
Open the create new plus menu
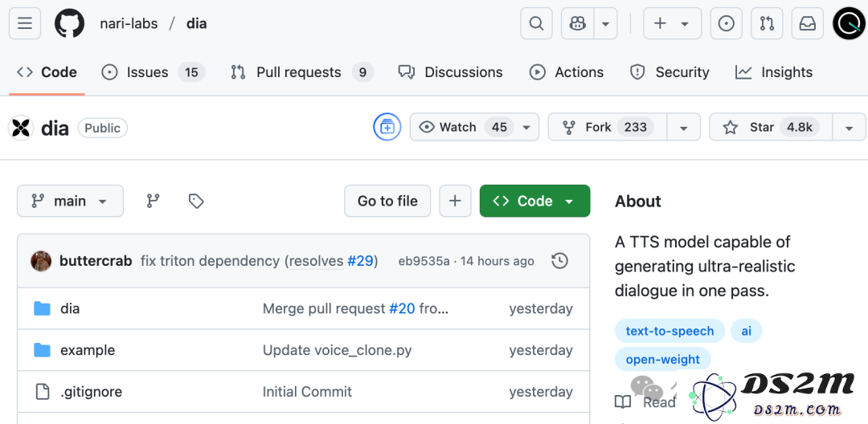click(x=672, y=24)
